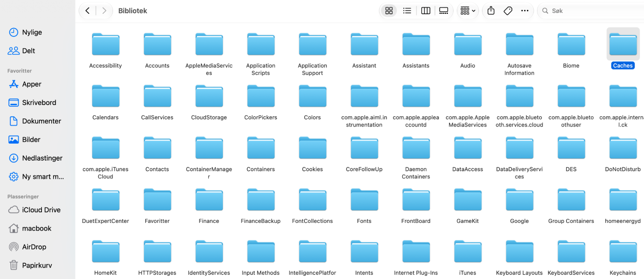Screen dimensions: 644x279
Task: Open Nylige in the sidebar
Action: pyautogui.click(x=38, y=32)
